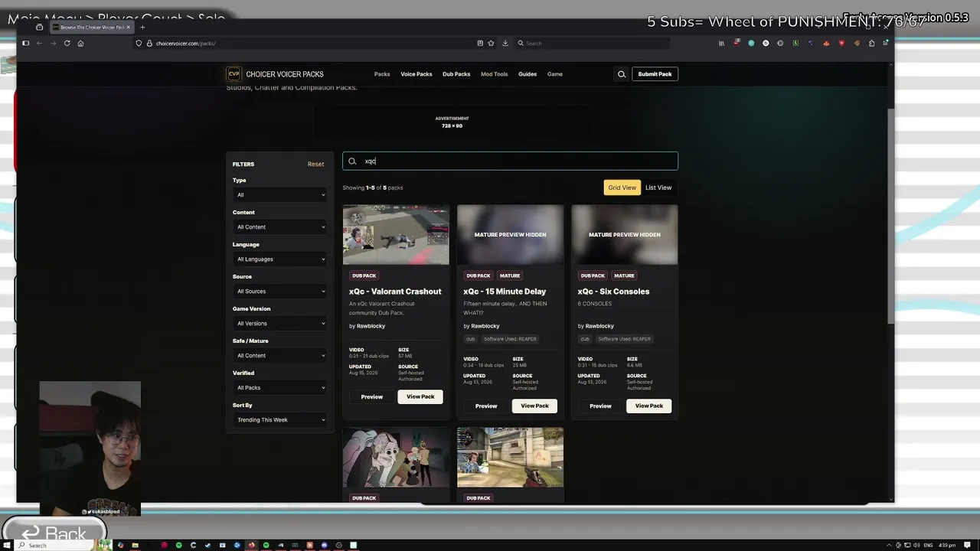Reload the page in the browser
The image size is (980, 551).
(x=67, y=43)
